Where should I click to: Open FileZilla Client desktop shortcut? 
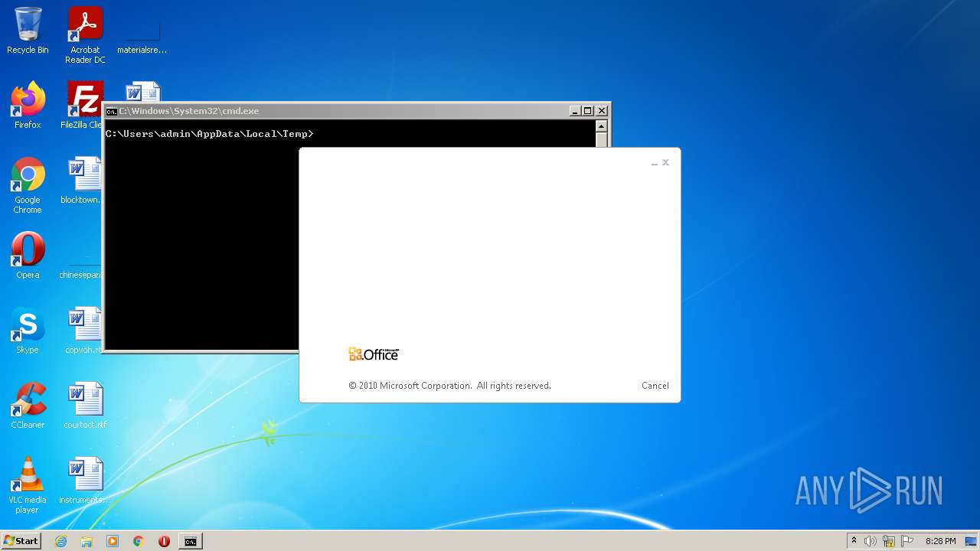click(x=83, y=106)
